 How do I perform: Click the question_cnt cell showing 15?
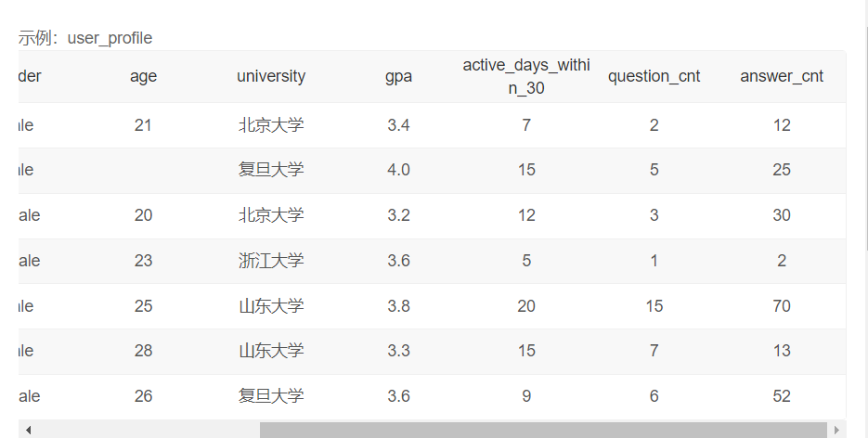[x=654, y=306]
